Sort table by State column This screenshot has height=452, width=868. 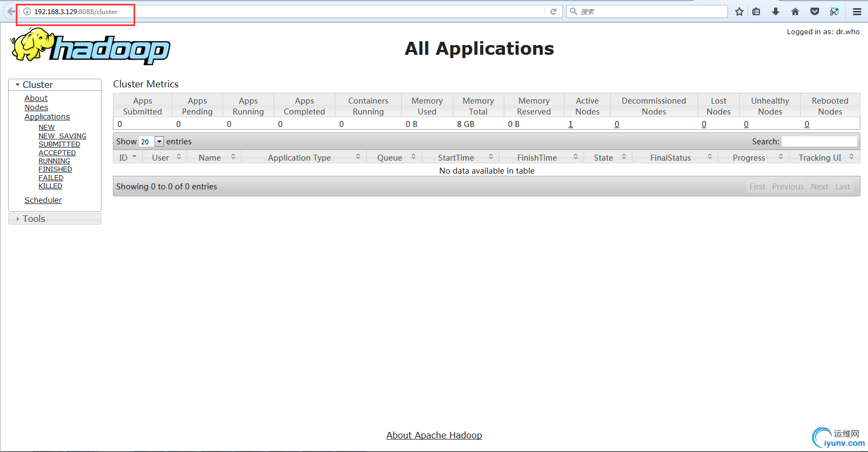tap(608, 157)
